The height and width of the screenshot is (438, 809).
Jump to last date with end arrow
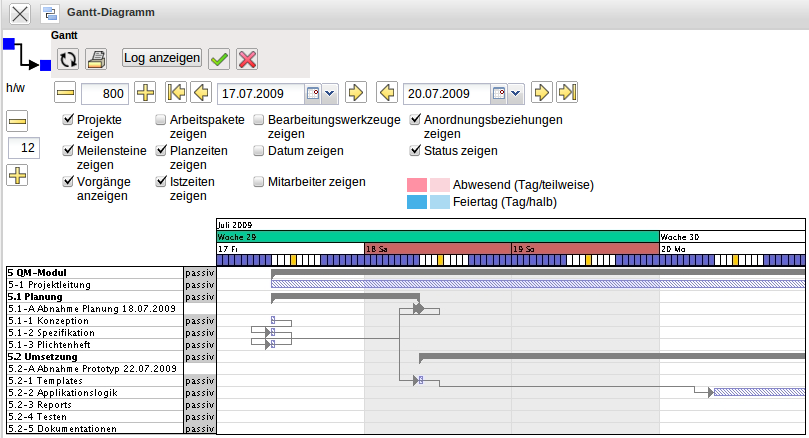click(568, 93)
